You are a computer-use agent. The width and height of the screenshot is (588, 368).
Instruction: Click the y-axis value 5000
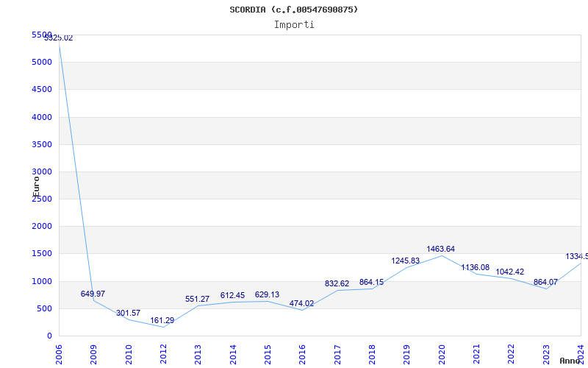click(x=42, y=62)
